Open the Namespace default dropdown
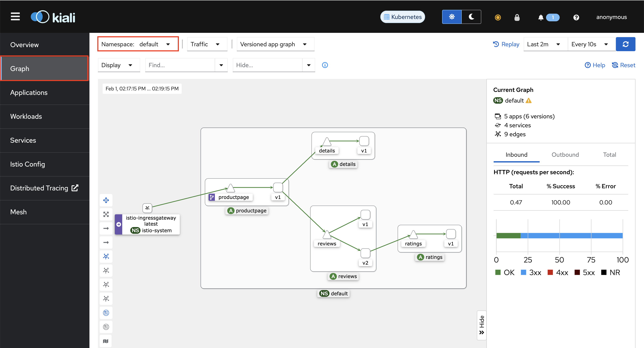644x348 pixels. (x=138, y=44)
